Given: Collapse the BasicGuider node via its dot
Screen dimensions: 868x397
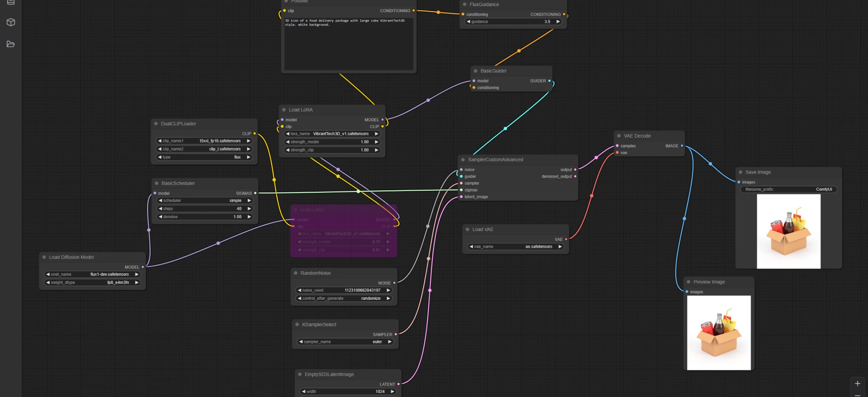Looking at the screenshot, I should tap(476, 71).
